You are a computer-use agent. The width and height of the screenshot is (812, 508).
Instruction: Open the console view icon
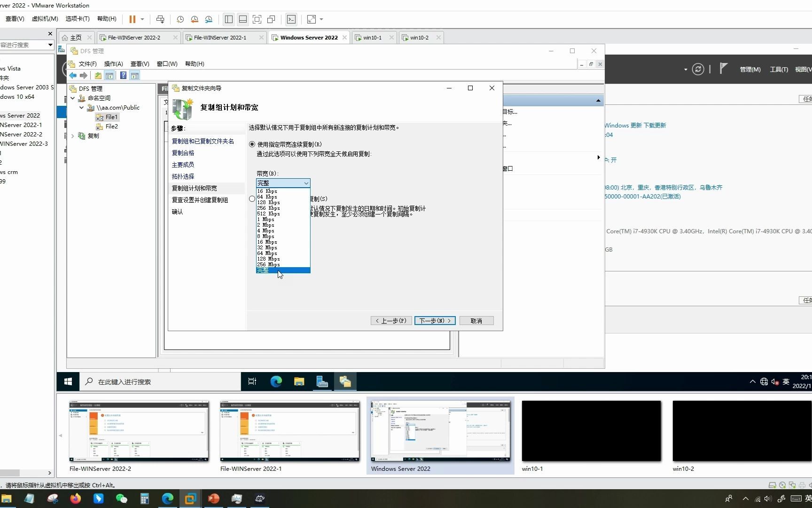291,19
